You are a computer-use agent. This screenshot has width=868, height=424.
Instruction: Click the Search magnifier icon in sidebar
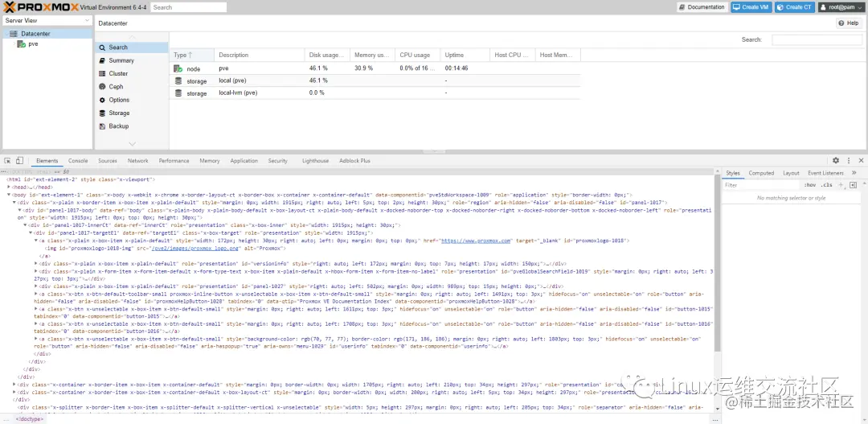coord(102,47)
